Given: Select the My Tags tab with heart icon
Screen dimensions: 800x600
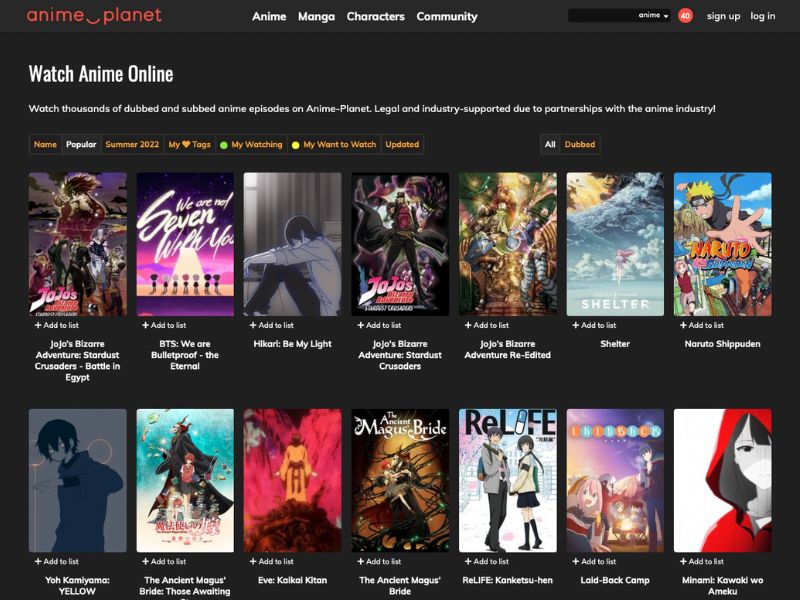Looking at the screenshot, I should click(189, 144).
